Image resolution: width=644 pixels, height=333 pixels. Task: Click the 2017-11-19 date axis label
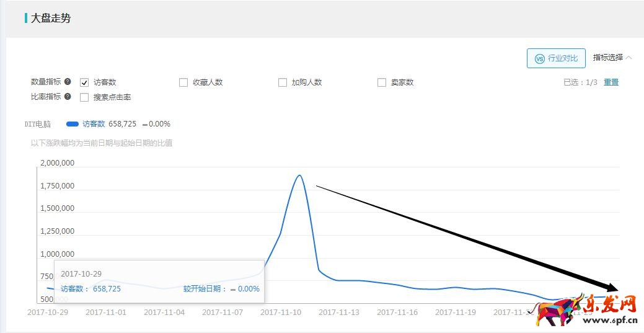[x=456, y=313]
